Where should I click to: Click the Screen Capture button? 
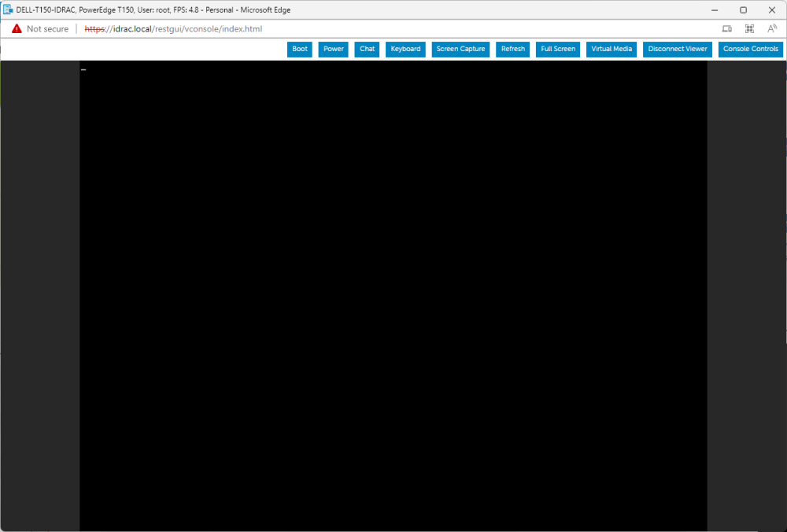(460, 49)
